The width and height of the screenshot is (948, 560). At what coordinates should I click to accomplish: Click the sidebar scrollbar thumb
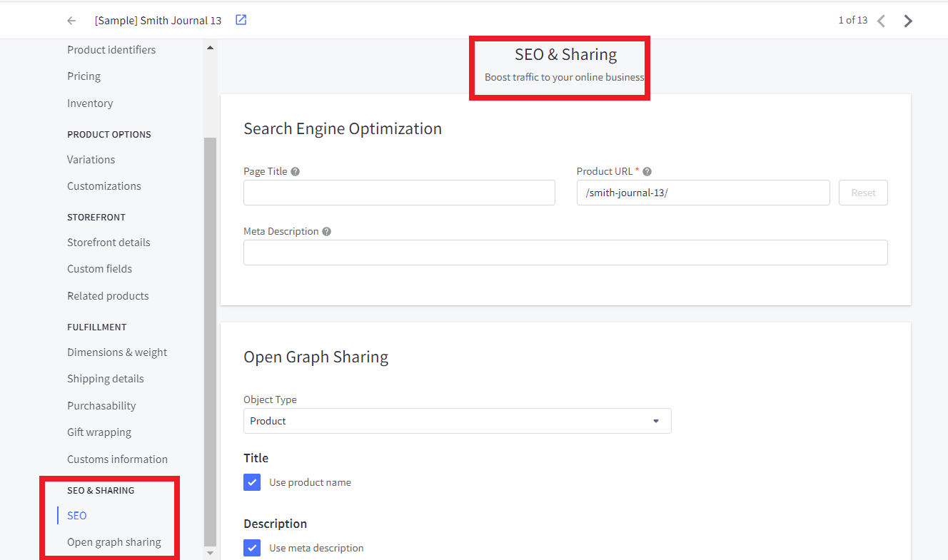point(210,342)
